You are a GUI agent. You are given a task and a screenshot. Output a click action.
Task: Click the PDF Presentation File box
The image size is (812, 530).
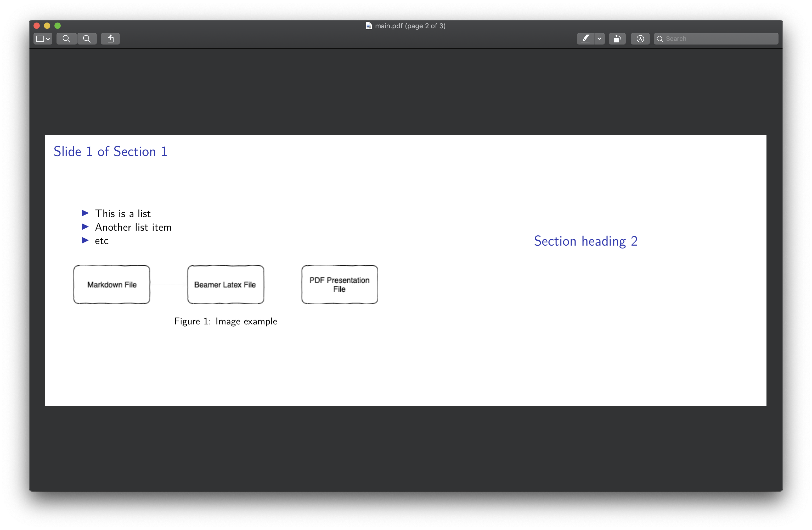[x=340, y=284]
